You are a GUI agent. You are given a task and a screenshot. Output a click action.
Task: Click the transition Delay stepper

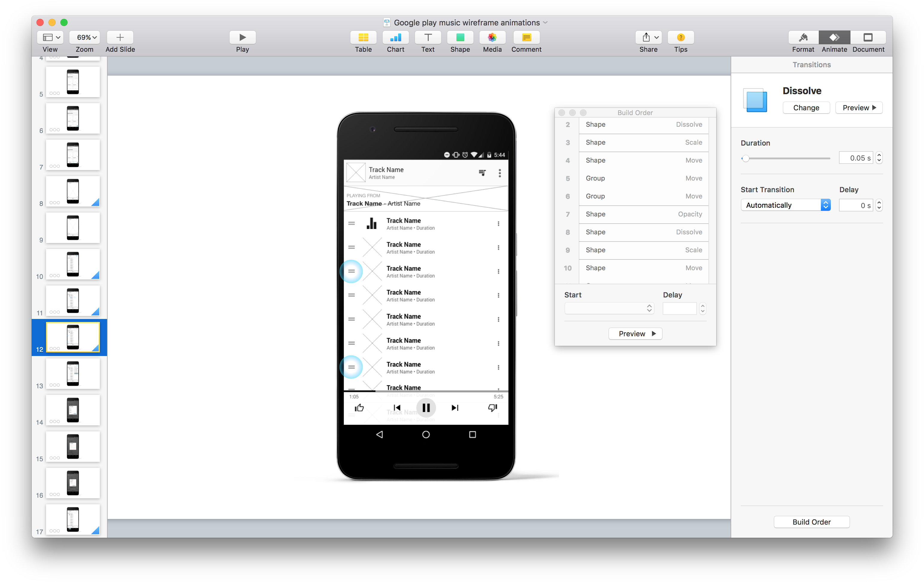879,205
